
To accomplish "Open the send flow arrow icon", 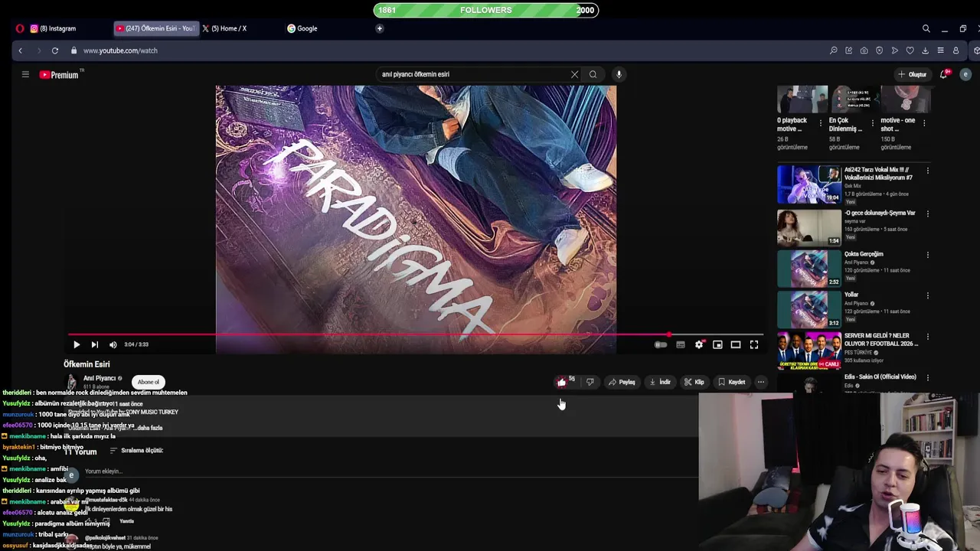I will (x=895, y=51).
